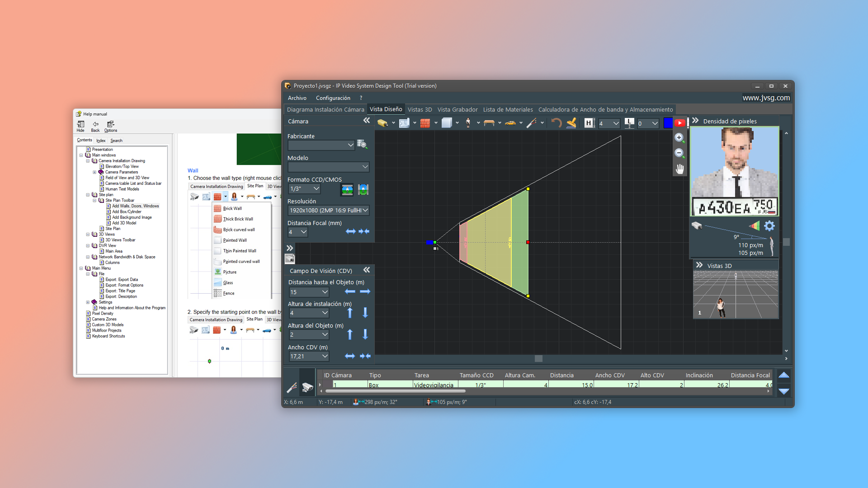Select the pan hand tool
Image resolution: width=868 pixels, height=488 pixels.
[x=679, y=169]
